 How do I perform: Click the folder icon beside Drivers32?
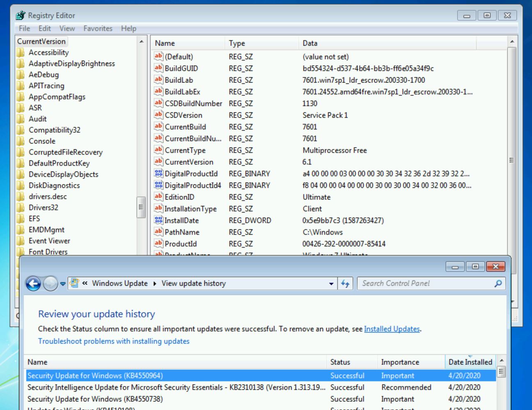point(21,208)
